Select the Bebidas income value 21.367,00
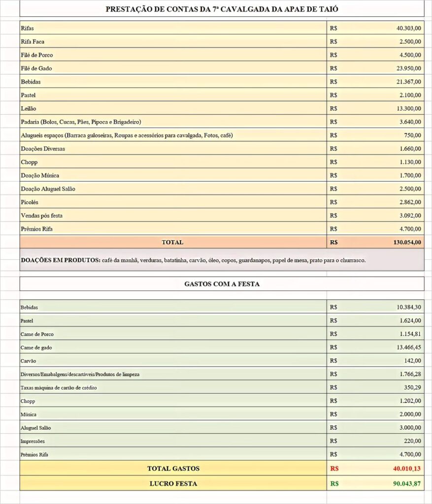The width and height of the screenshot is (432, 504). [375, 82]
